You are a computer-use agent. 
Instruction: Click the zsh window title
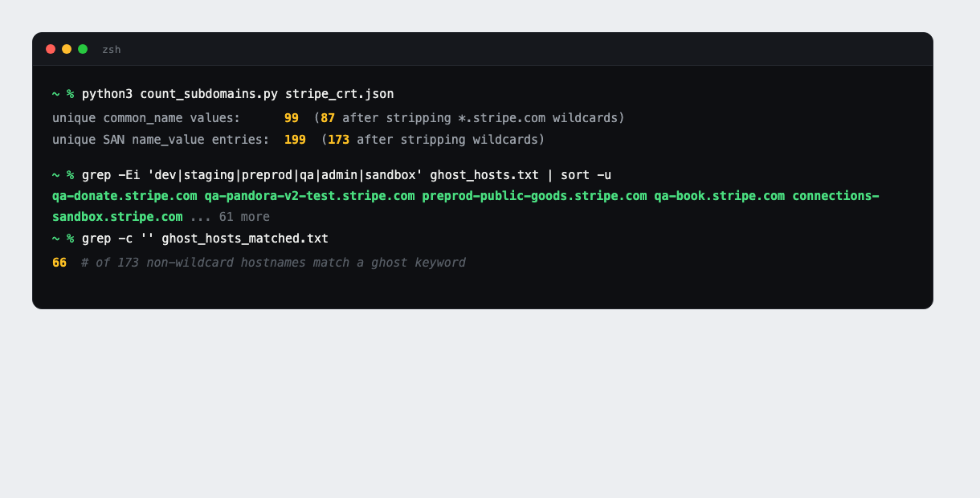(x=112, y=49)
